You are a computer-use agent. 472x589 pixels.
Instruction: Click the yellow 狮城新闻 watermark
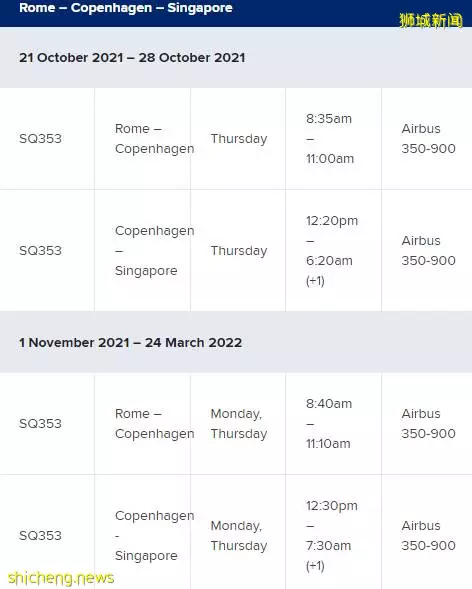coord(430,21)
